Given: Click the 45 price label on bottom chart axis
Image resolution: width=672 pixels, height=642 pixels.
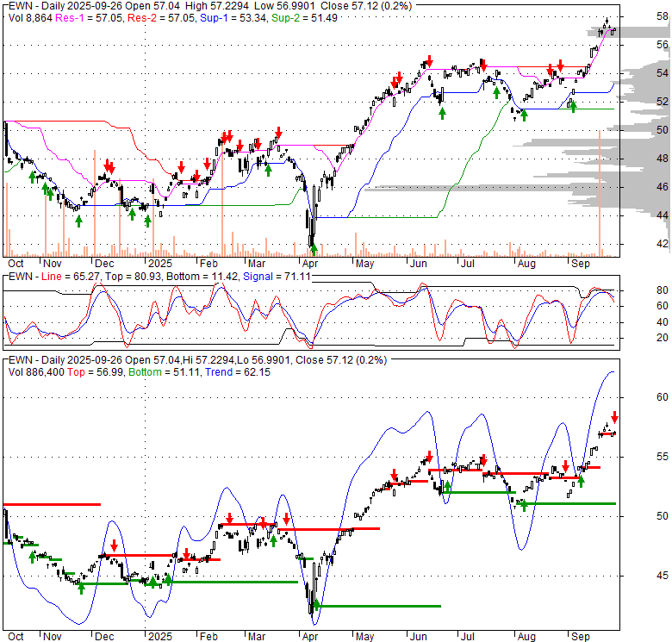Looking at the screenshot, I should (x=663, y=576).
